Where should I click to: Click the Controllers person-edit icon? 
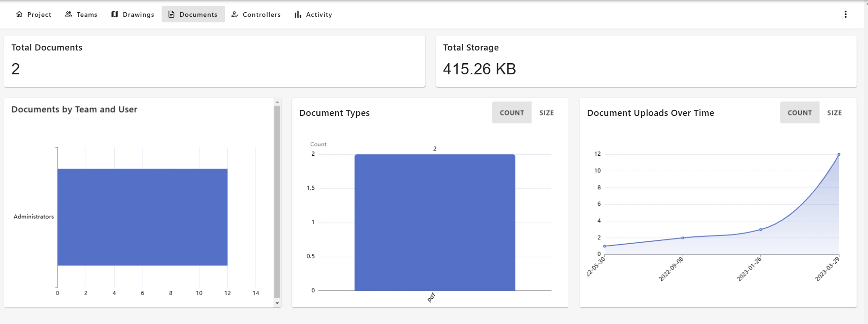coord(235,14)
